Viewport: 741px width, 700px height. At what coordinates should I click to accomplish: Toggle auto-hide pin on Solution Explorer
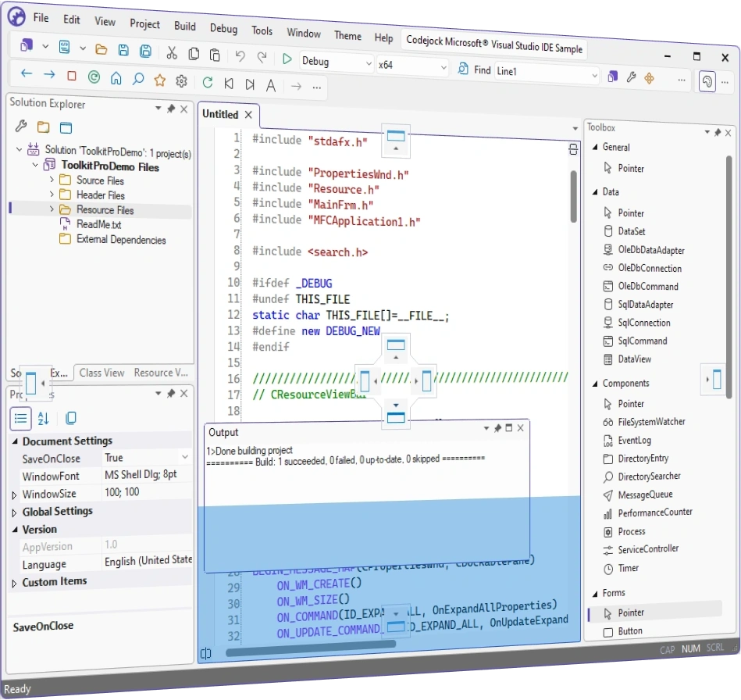click(x=171, y=109)
